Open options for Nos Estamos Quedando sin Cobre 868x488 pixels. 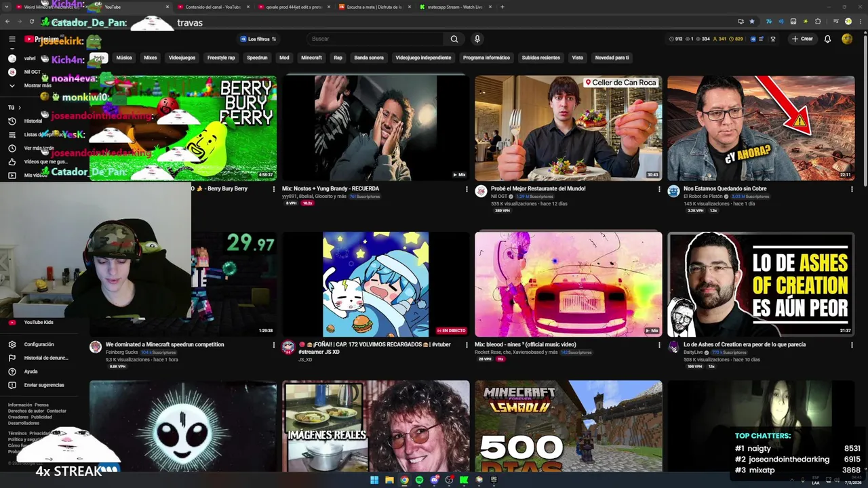coord(852,189)
